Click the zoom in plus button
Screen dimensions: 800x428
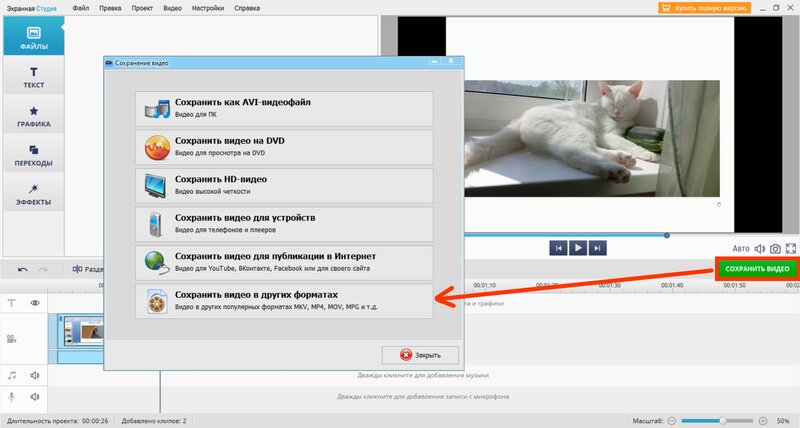pyautogui.click(x=763, y=421)
